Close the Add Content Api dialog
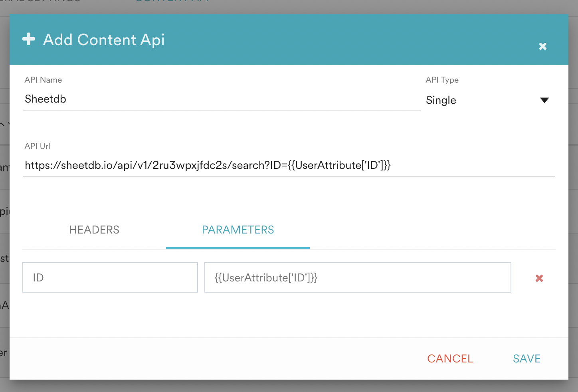Viewport: 578px width, 392px height. click(542, 46)
